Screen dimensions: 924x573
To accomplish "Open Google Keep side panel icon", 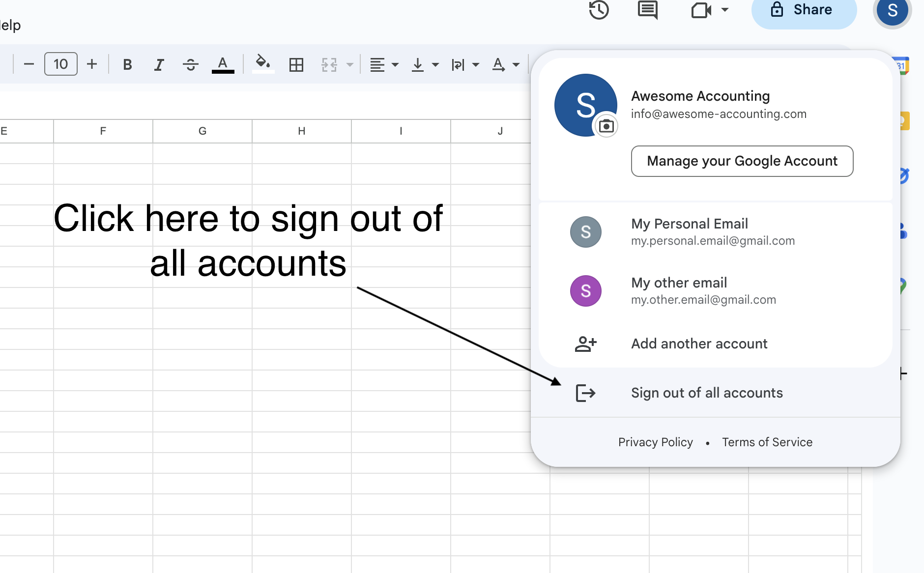I will coord(904,121).
